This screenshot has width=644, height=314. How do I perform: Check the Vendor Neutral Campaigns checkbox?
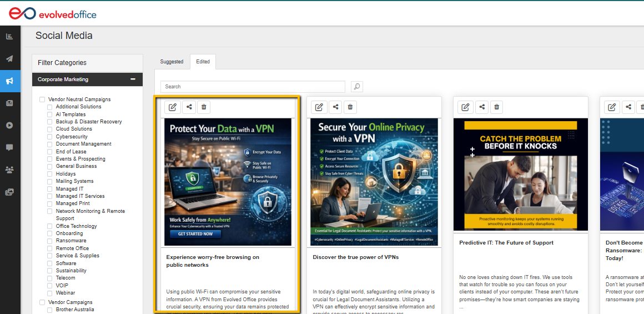[x=42, y=99]
